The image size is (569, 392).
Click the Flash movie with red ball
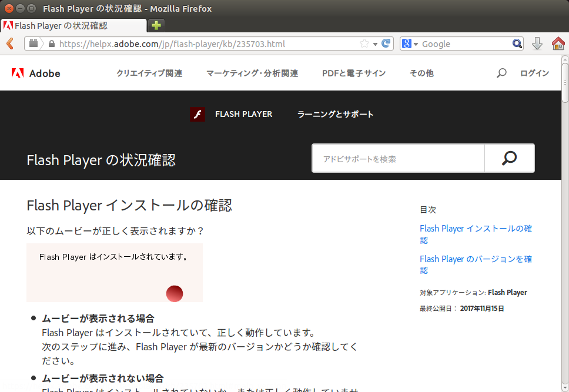tap(115, 273)
